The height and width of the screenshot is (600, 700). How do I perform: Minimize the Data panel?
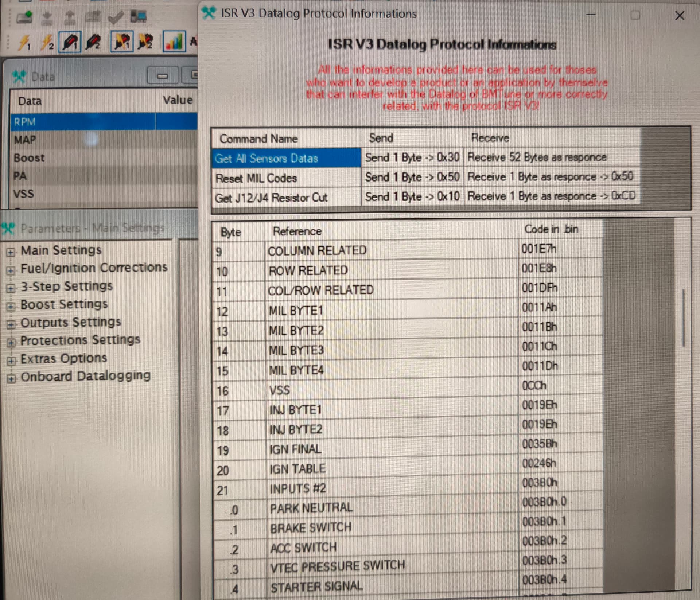162,76
